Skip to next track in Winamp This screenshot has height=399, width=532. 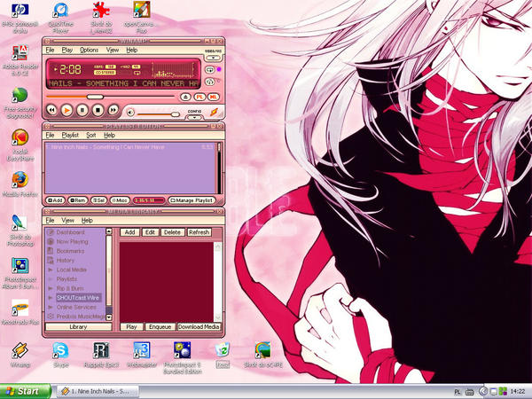point(113,110)
